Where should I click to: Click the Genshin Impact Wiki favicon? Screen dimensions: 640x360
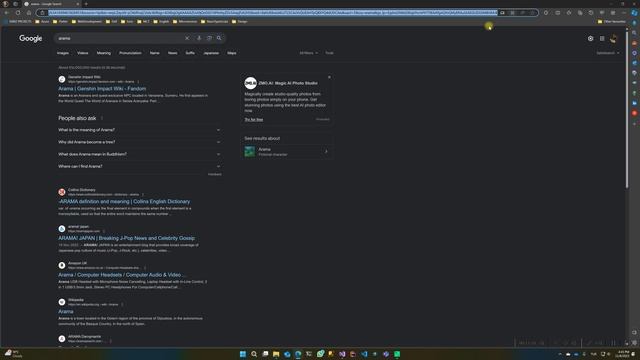pos(62,79)
